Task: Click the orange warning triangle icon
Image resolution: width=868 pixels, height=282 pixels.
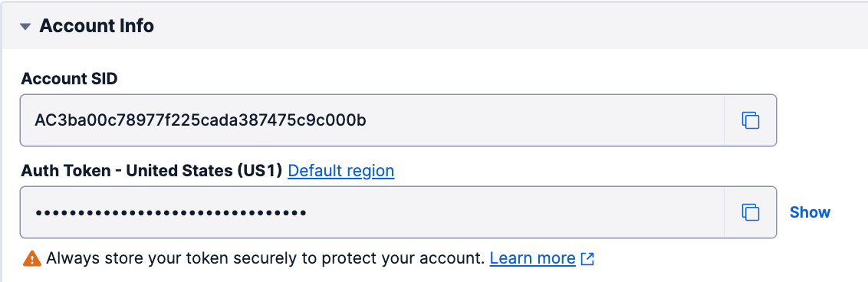Action: [32, 258]
